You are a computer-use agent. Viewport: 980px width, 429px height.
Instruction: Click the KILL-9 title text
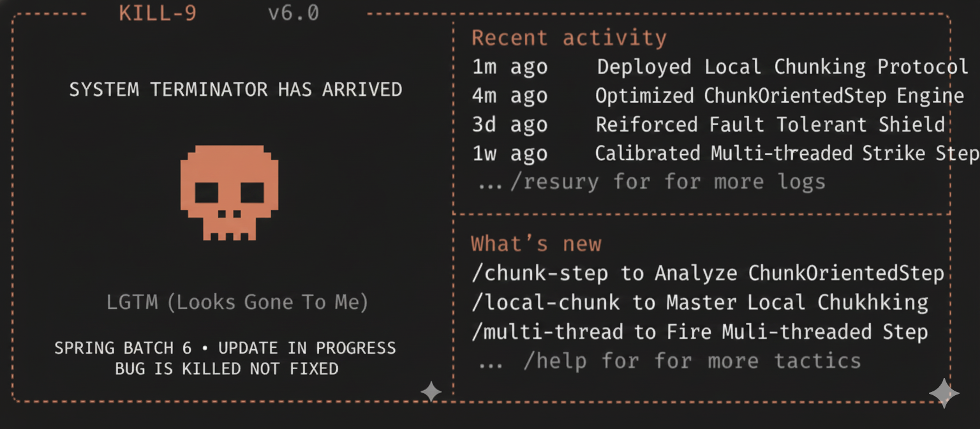click(x=157, y=13)
